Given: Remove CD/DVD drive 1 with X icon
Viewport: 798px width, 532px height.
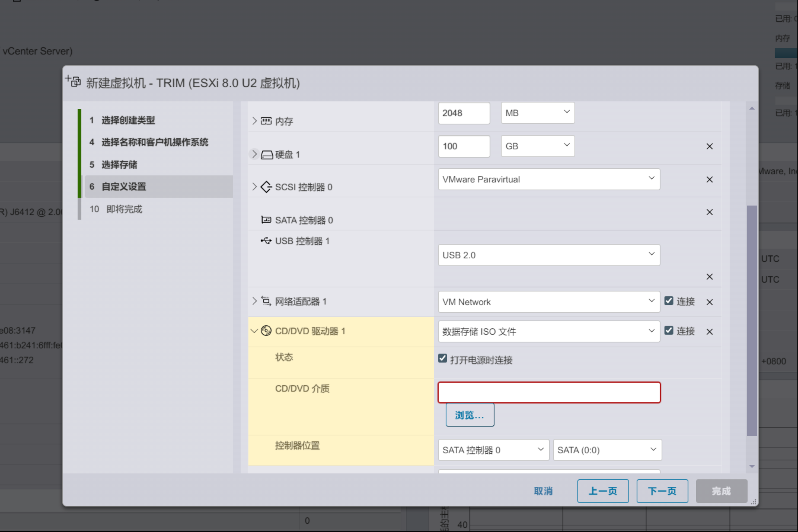Looking at the screenshot, I should pos(709,332).
